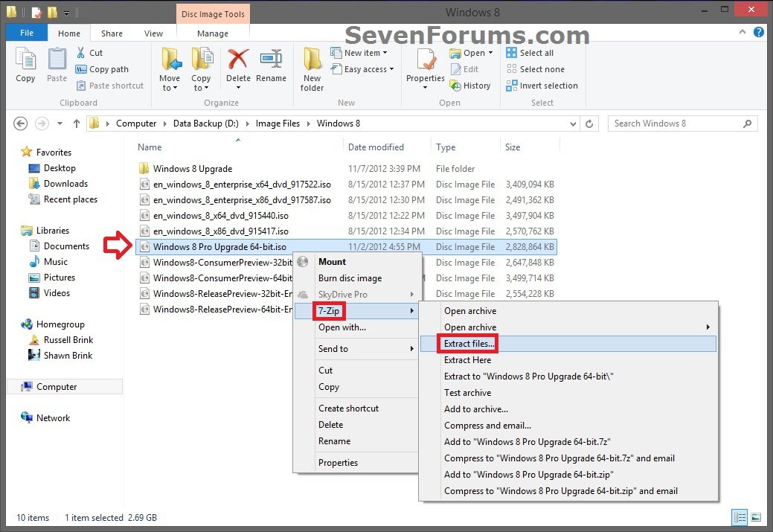Click the Edit button in ribbon
This screenshot has height=532, width=773.
(464, 69)
